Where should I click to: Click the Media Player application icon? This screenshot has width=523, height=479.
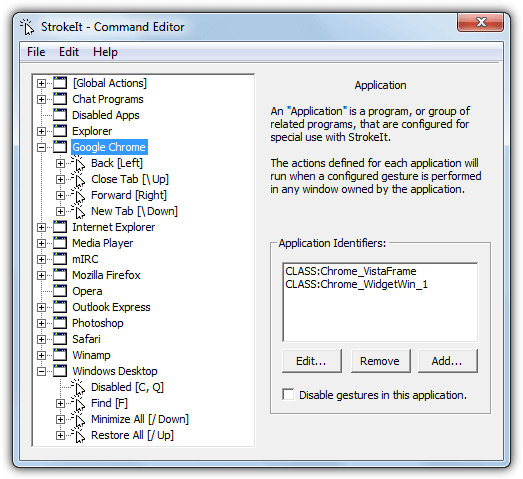[x=60, y=243]
